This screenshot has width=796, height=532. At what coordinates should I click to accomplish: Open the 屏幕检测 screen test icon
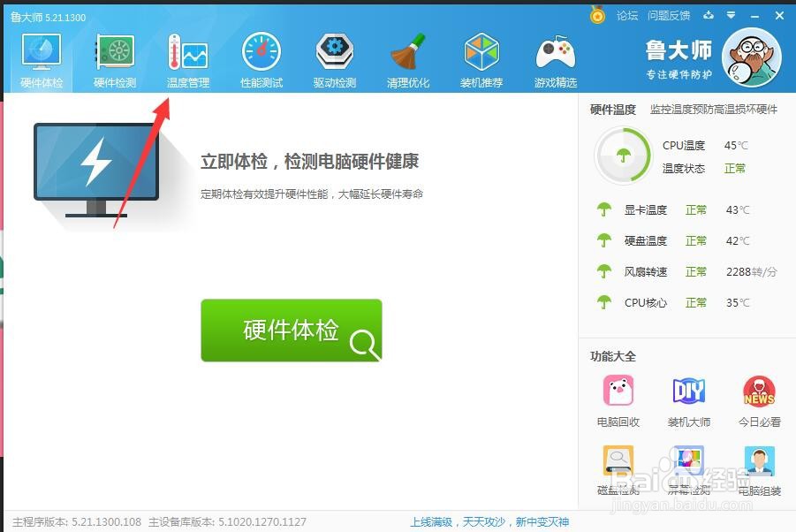point(689,460)
